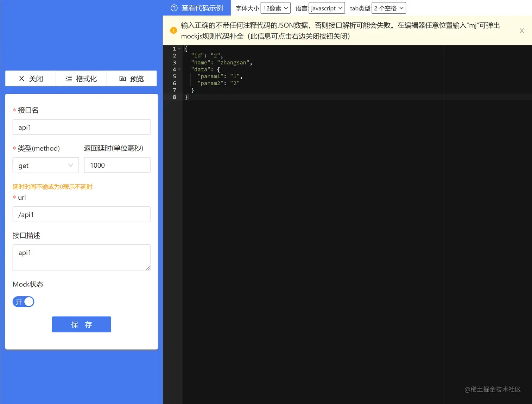Click the 格式化 button
This screenshot has height=404, width=532.
[x=81, y=79]
